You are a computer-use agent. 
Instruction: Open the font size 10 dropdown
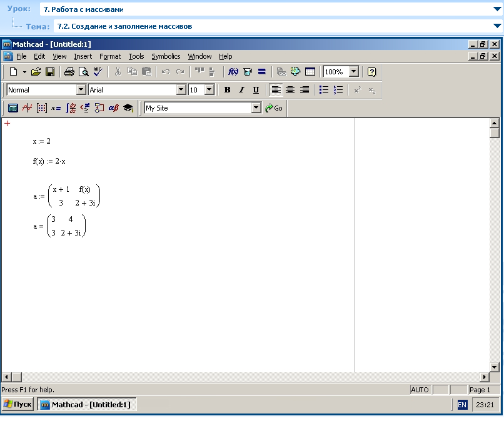click(209, 90)
